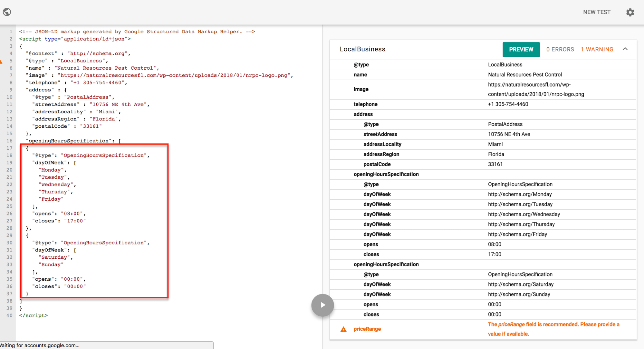Click the priceRange warning label

click(367, 329)
